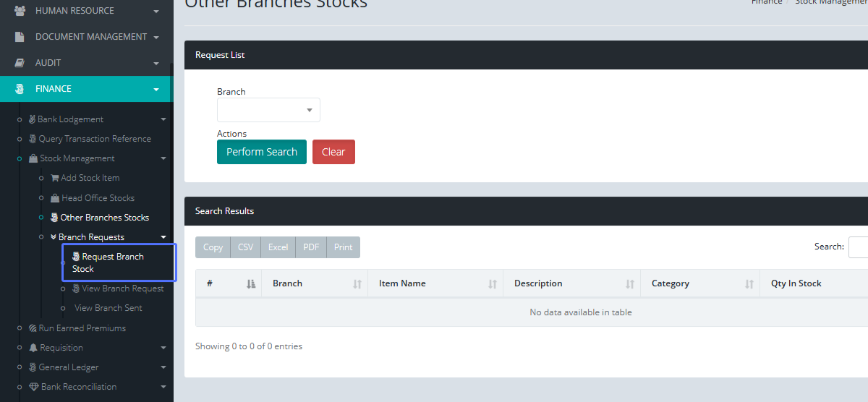Image resolution: width=868 pixels, height=402 pixels.
Task: Click the Add Stock Item cart icon
Action: [x=55, y=178]
